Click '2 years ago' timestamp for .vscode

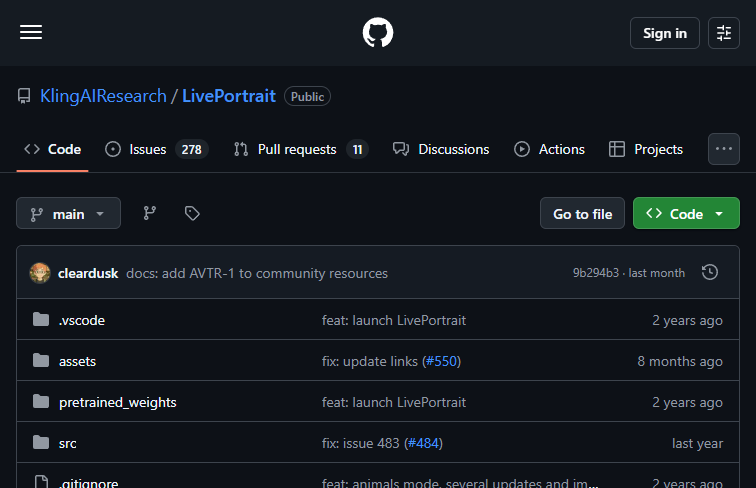tap(687, 320)
